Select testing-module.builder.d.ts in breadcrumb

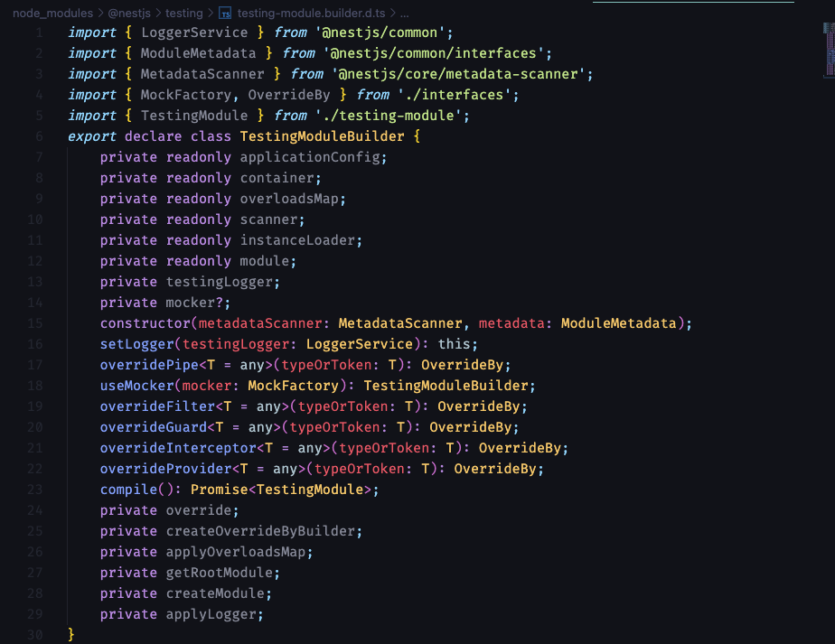point(311,14)
